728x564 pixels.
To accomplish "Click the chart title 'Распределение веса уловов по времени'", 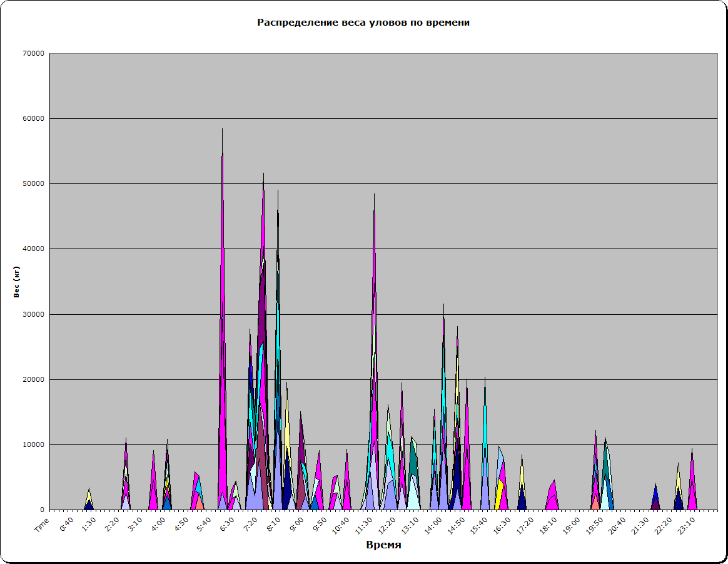I will pyautogui.click(x=363, y=23).
